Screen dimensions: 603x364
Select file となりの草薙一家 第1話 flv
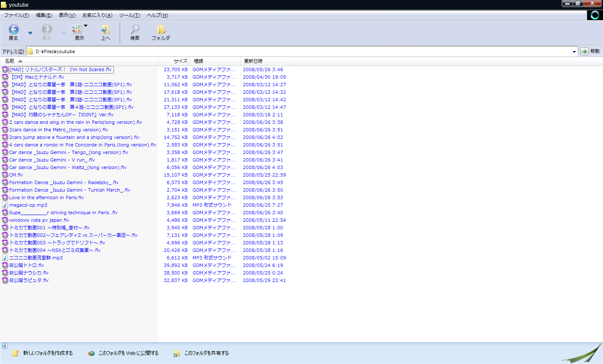tap(70, 85)
